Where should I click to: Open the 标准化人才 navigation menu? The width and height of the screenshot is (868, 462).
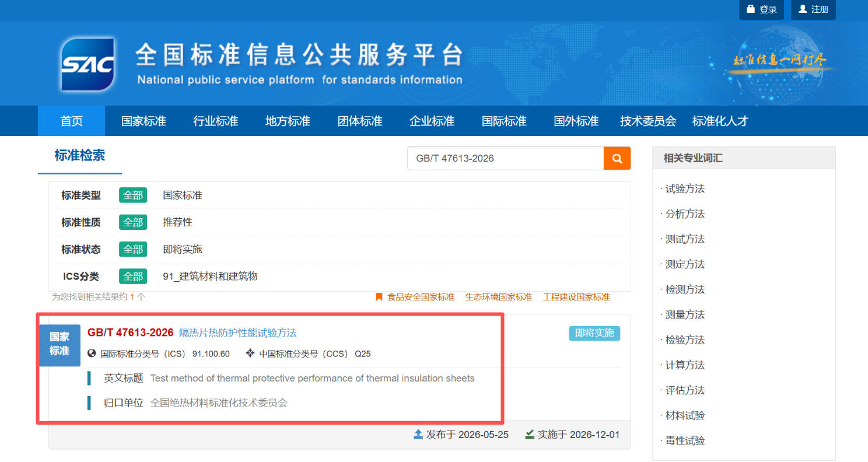coord(720,121)
